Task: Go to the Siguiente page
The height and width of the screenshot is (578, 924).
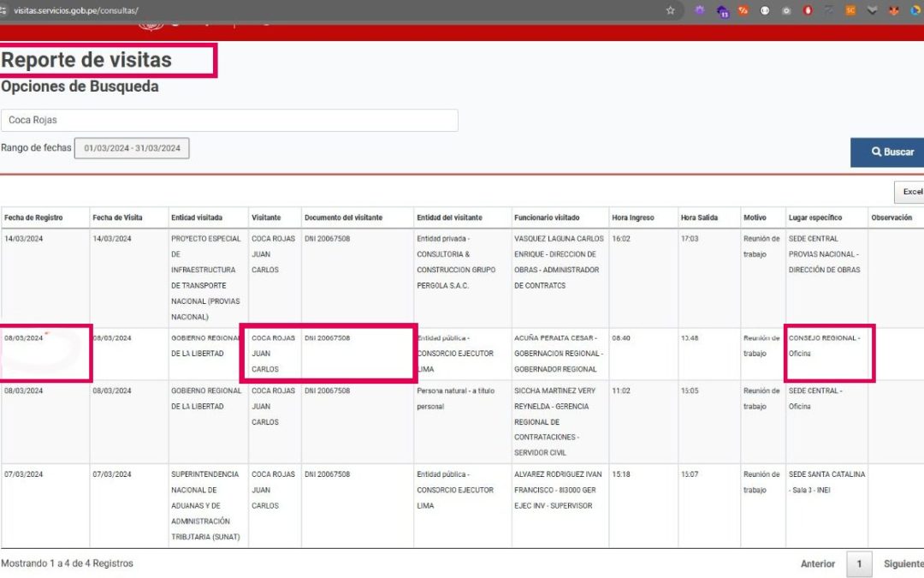Action: pyautogui.click(x=903, y=563)
